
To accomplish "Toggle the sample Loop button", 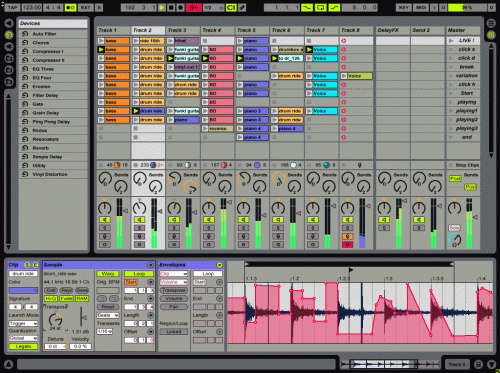I will tap(139, 274).
